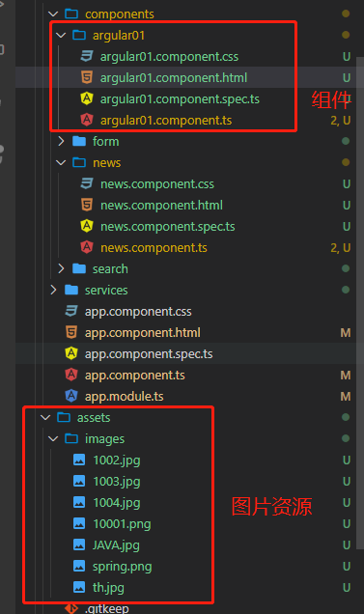The height and width of the screenshot is (614, 364).
Task: Click the image file icon of 1002.jpg
Action: (79, 460)
